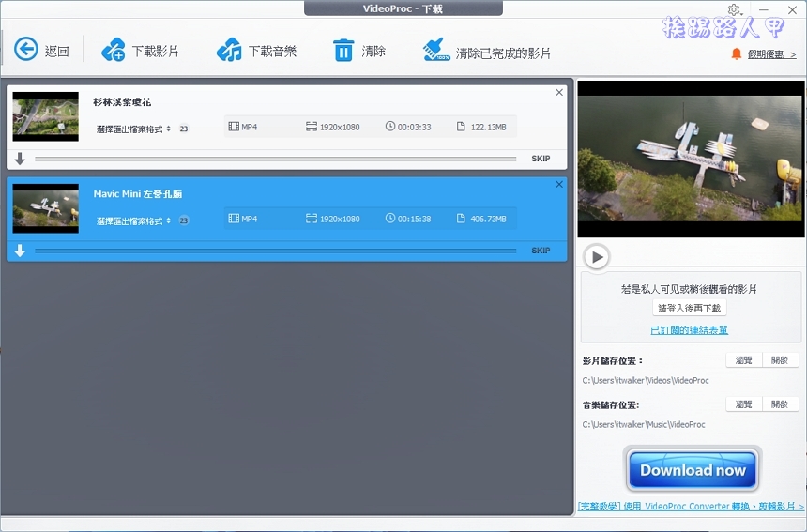Viewport: 807px width, 532px height.
Task: Click 開啟 for 影片儲存位置
Action: 780,360
